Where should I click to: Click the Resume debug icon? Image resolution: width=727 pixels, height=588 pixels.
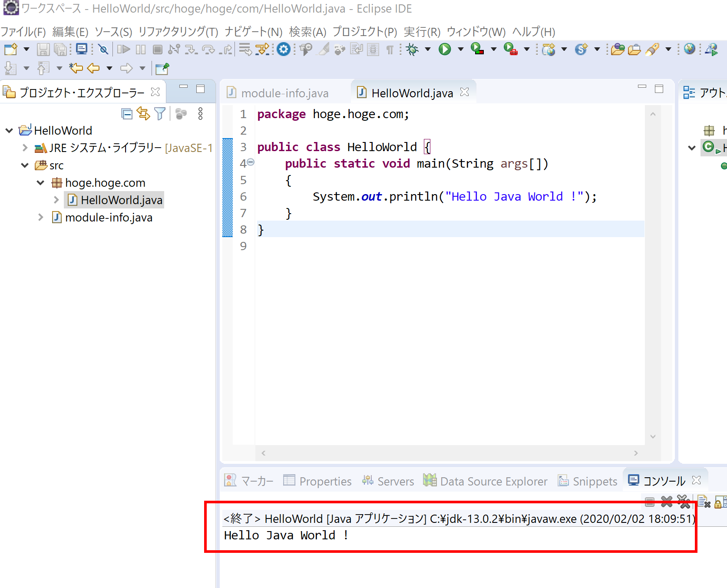(x=123, y=49)
